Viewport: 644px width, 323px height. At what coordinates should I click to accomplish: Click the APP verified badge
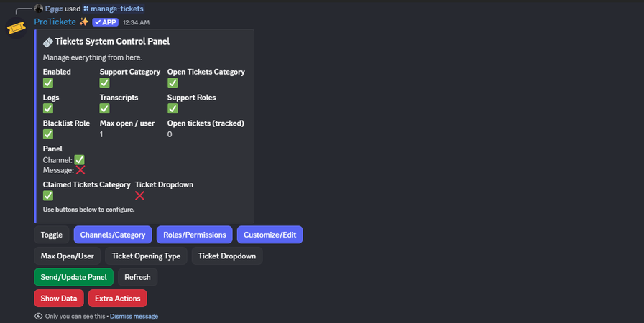[x=105, y=22]
